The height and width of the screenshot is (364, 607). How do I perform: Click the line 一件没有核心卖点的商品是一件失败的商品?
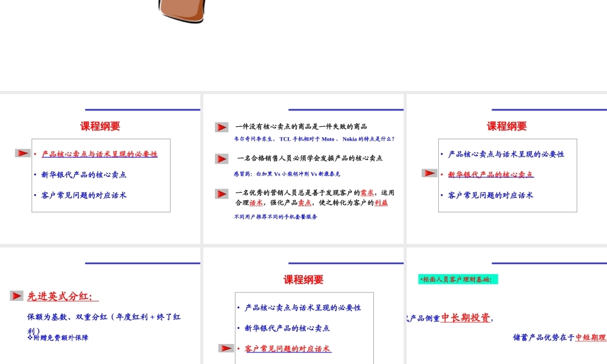pyautogui.click(x=301, y=127)
